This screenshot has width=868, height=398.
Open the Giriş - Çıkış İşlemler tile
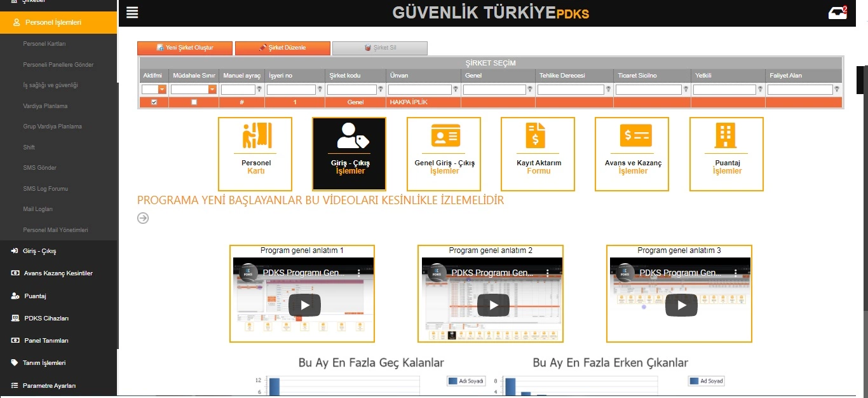click(349, 154)
